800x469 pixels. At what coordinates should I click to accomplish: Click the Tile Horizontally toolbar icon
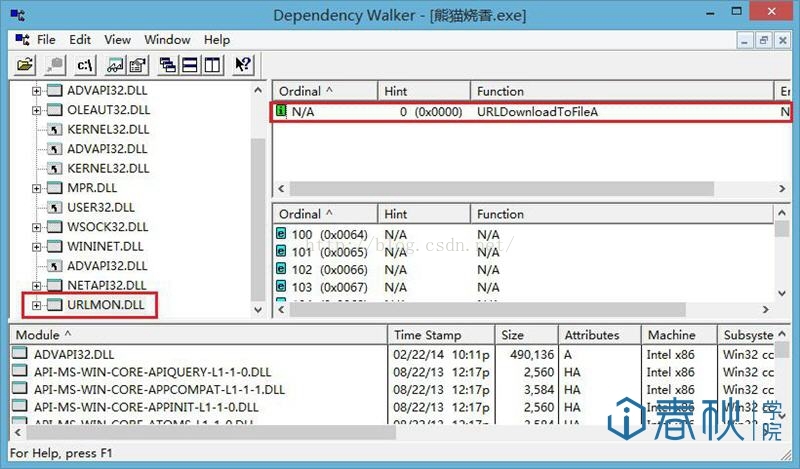point(190,65)
